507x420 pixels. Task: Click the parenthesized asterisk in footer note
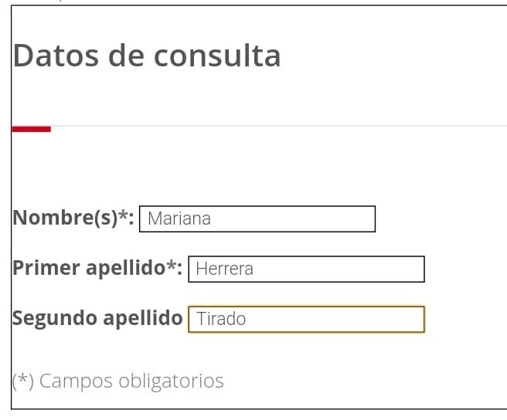pyautogui.click(x=22, y=381)
